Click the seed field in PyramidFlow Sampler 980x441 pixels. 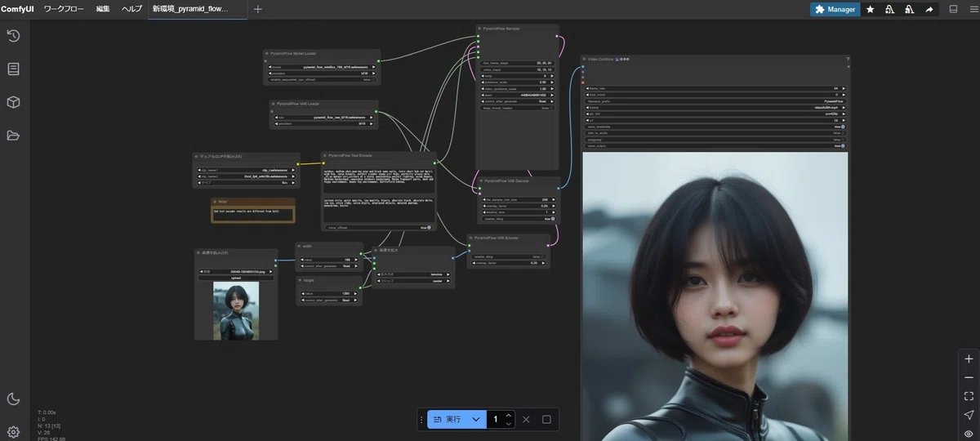[x=518, y=94]
